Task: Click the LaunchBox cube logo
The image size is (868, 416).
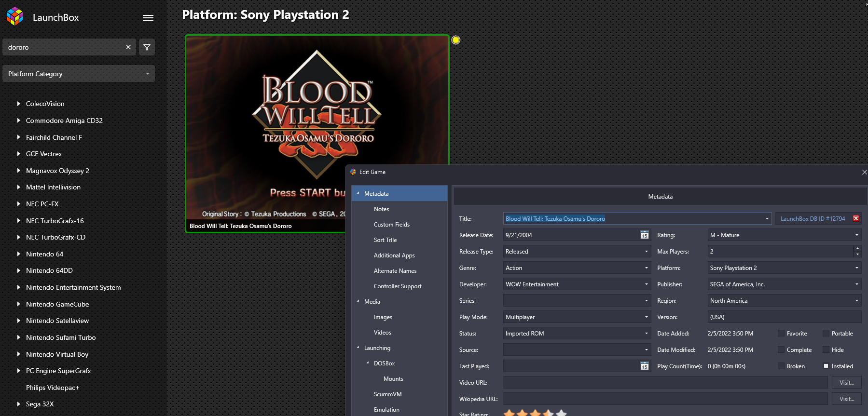Action: tap(15, 16)
